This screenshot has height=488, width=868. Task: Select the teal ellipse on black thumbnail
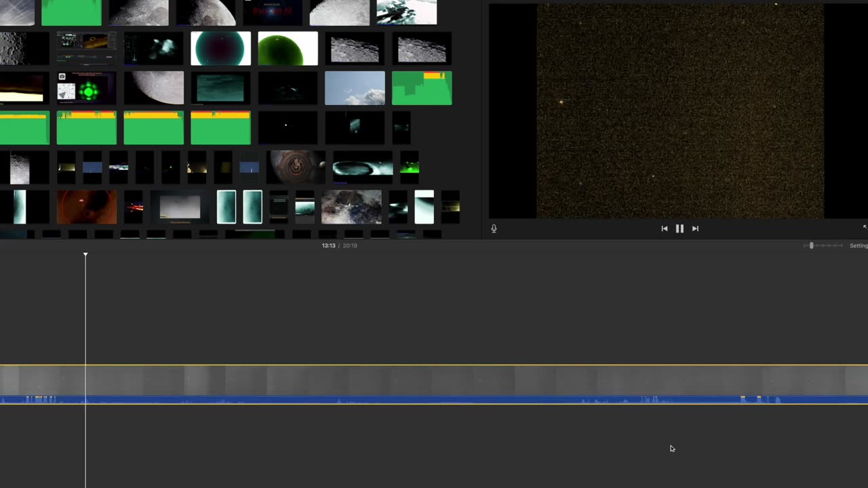363,167
